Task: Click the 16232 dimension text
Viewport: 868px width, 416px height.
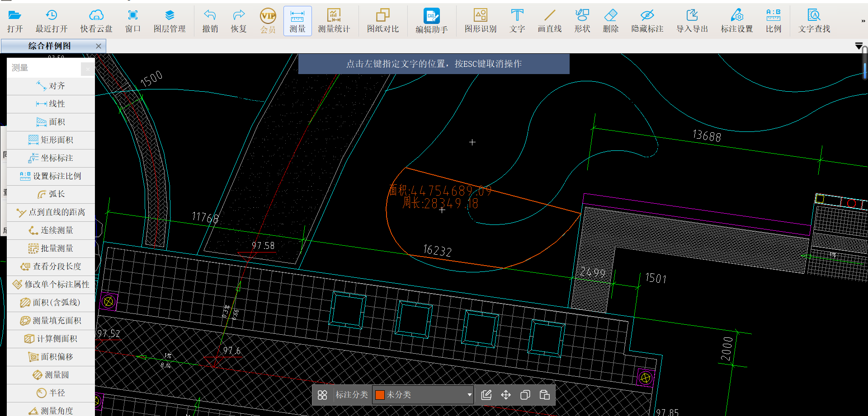Action: pyautogui.click(x=437, y=251)
